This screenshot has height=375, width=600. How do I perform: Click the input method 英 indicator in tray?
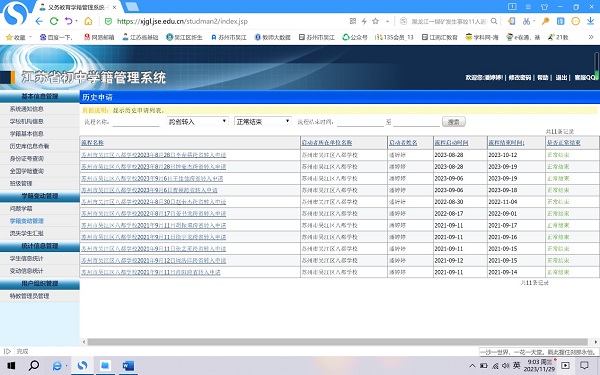[517, 365]
